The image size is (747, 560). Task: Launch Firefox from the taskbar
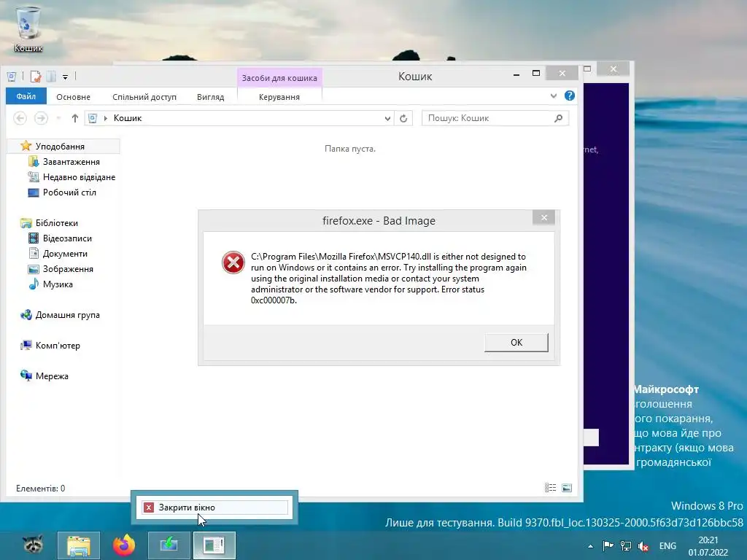[x=124, y=545]
